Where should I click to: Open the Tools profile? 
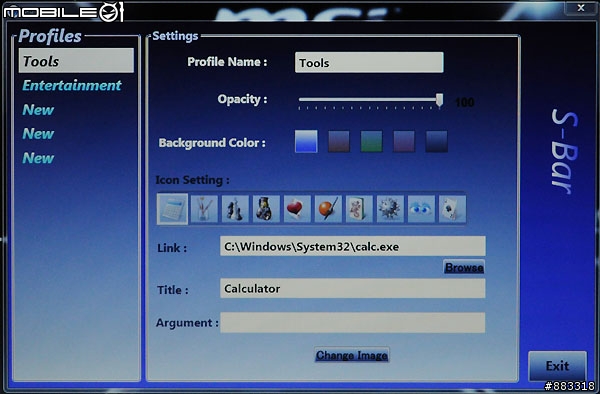(76, 60)
